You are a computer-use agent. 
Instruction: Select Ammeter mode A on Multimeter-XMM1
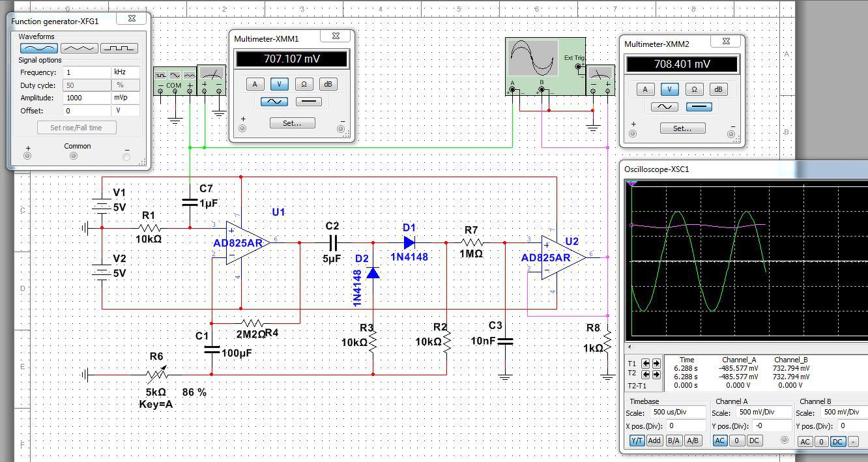pyautogui.click(x=255, y=84)
